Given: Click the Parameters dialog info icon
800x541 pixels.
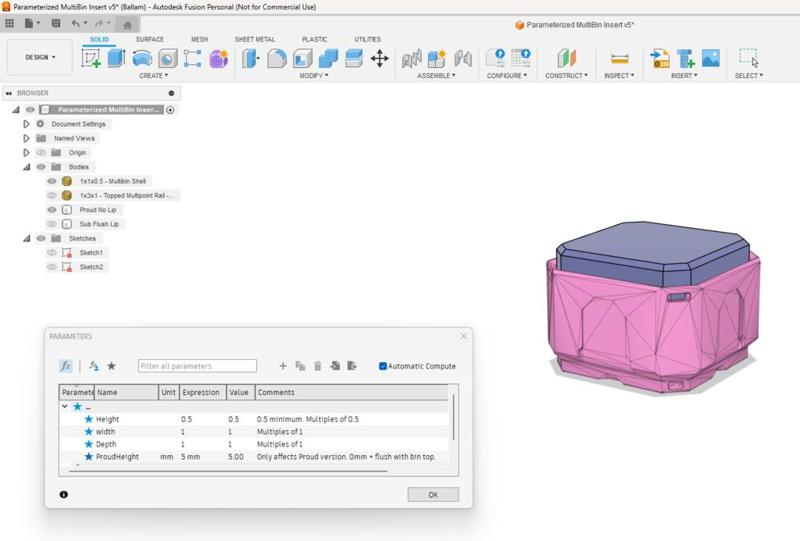Looking at the screenshot, I should coord(64,495).
